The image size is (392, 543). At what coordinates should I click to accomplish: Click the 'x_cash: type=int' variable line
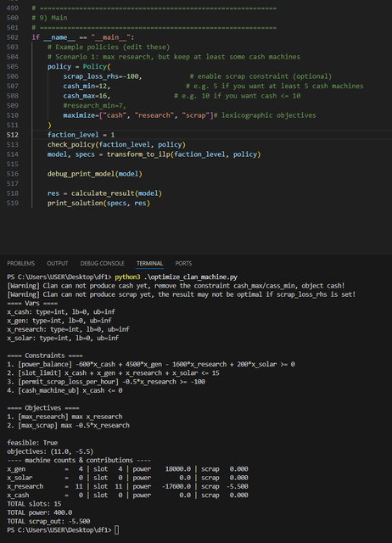[x=61, y=311]
